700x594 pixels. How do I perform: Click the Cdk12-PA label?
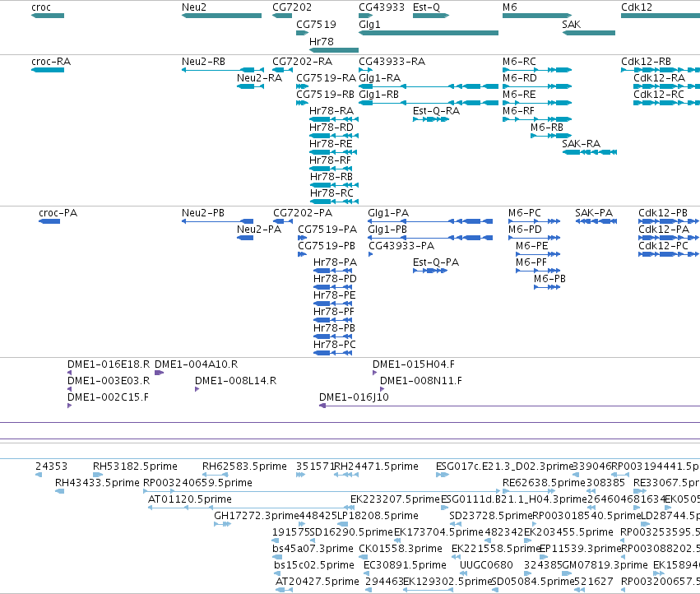click(664, 230)
